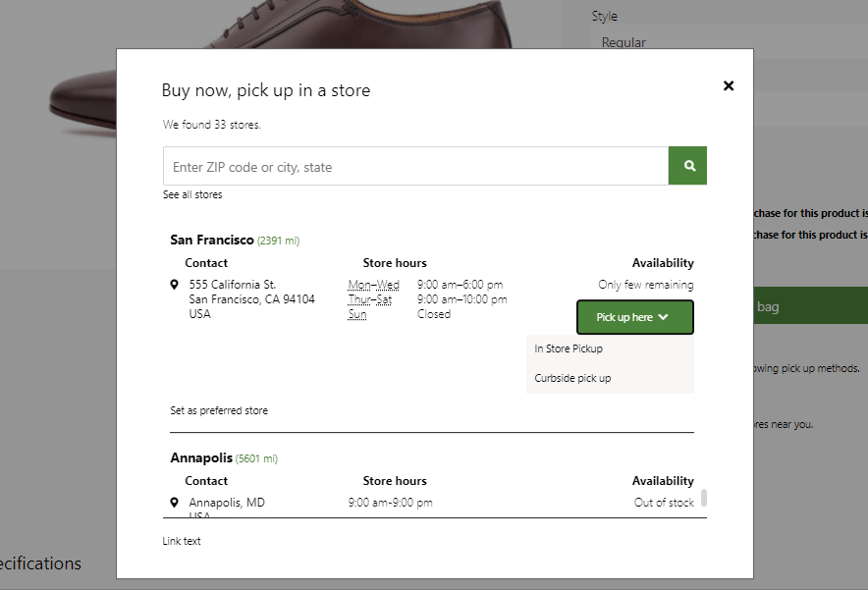Click the Annapolis store heading
Screen dimensions: 868x590
(195, 457)
